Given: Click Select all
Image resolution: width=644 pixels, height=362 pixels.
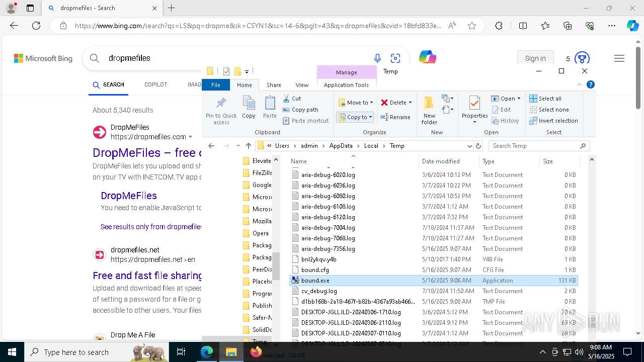Looking at the screenshot, I should pos(545,99).
